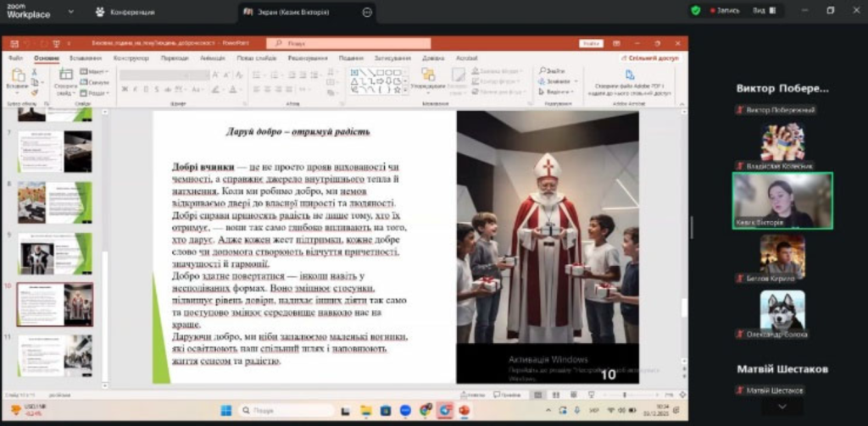Click the Знайти find button in ribbon
Viewport: 868px width, 426px height.
[x=552, y=71]
